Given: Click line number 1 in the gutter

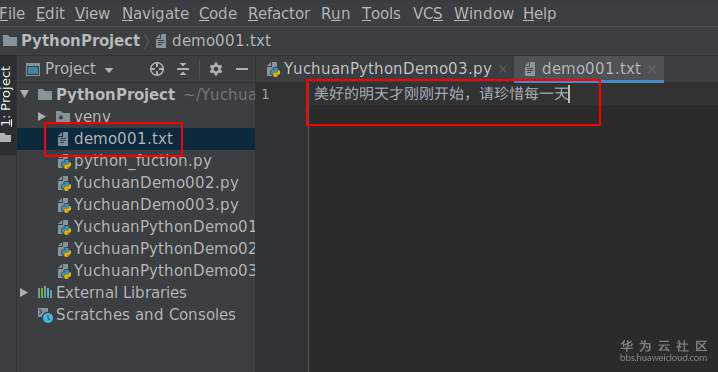Looking at the screenshot, I should [265, 95].
